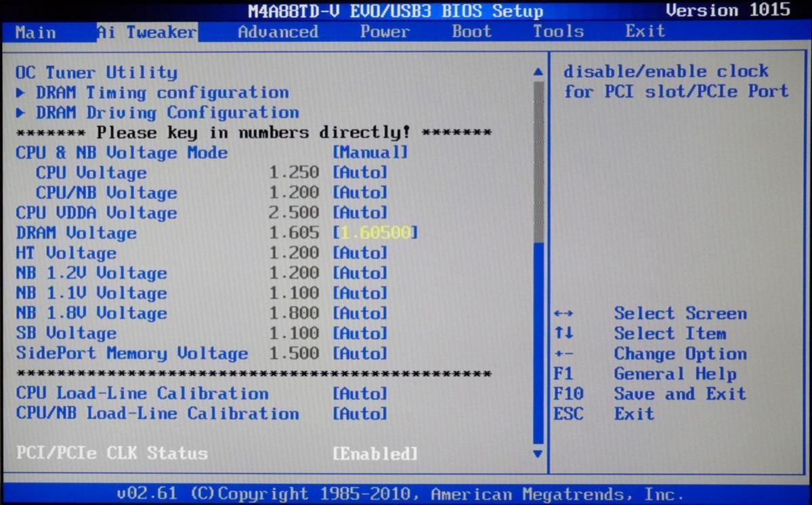Screen dimensions: 812x505
Task: Select HT Voltage [Auto] value
Action: (x=360, y=253)
